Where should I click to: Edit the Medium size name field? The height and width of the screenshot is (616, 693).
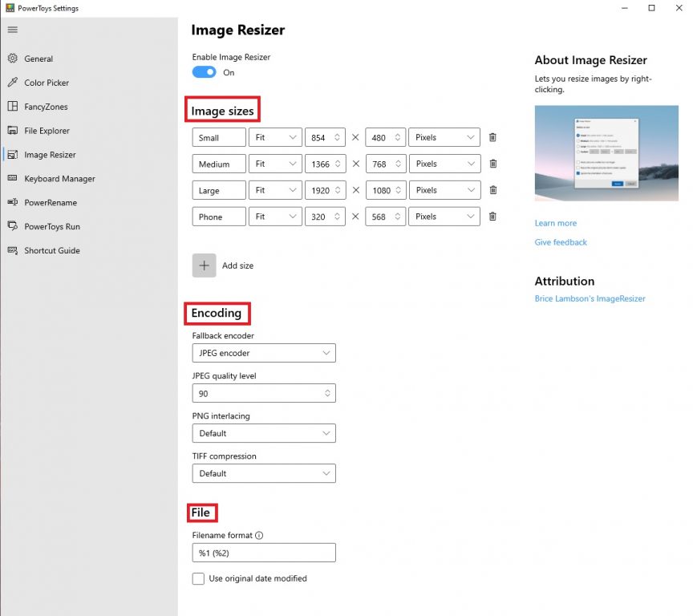(x=219, y=164)
